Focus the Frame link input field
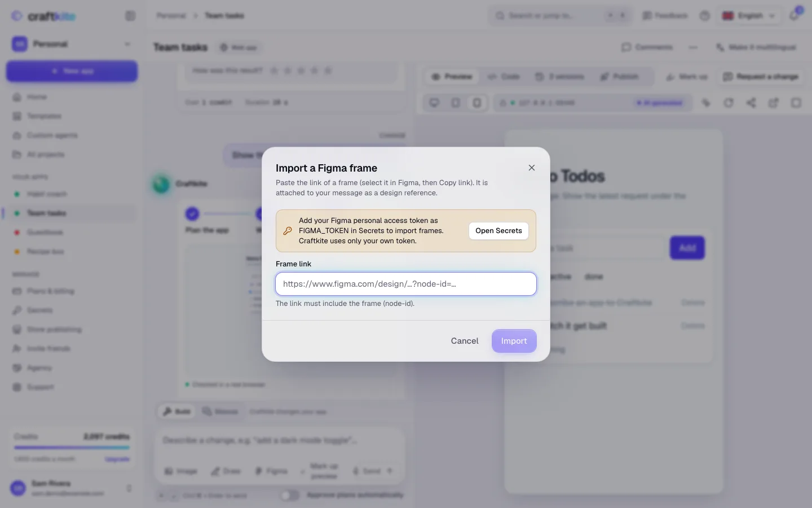This screenshot has height=508, width=812. pyautogui.click(x=406, y=284)
